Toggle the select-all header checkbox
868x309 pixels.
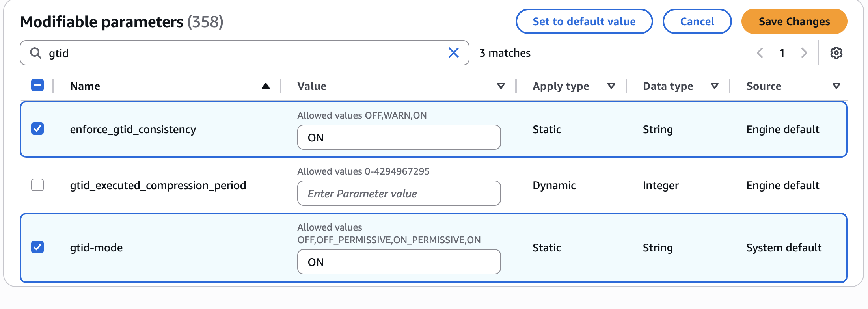37,85
